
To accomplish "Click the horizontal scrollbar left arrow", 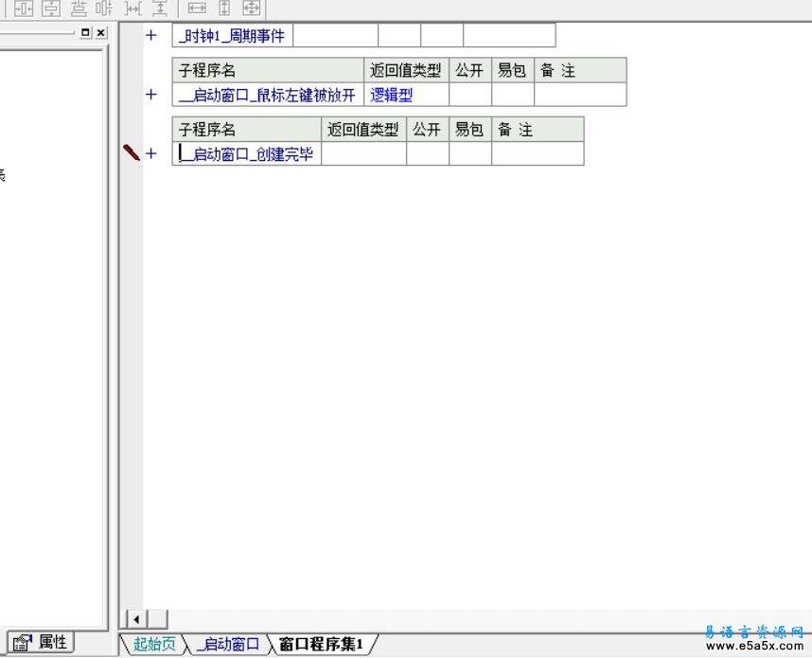I will (136, 619).
